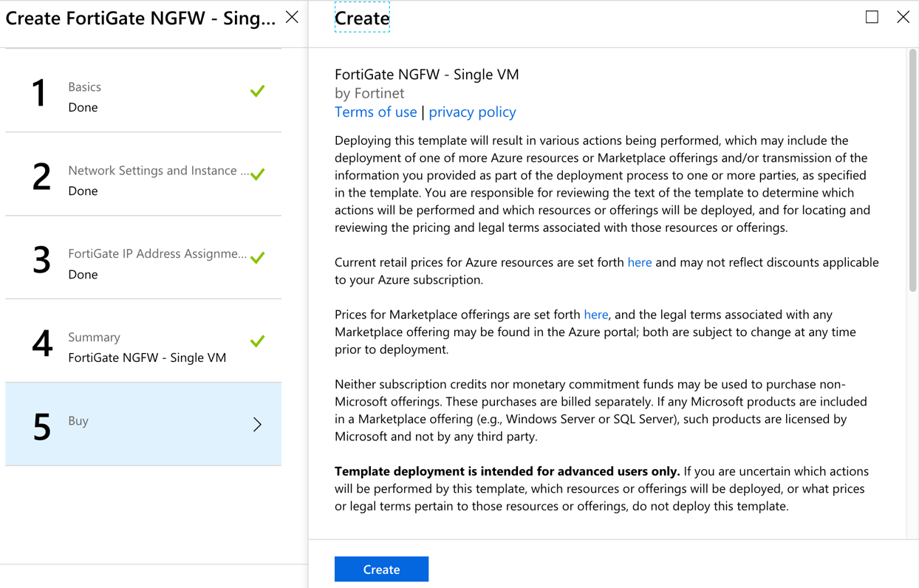Select step 2 Network Settings and Instance
The width and height of the screenshot is (919, 588).
(x=143, y=174)
